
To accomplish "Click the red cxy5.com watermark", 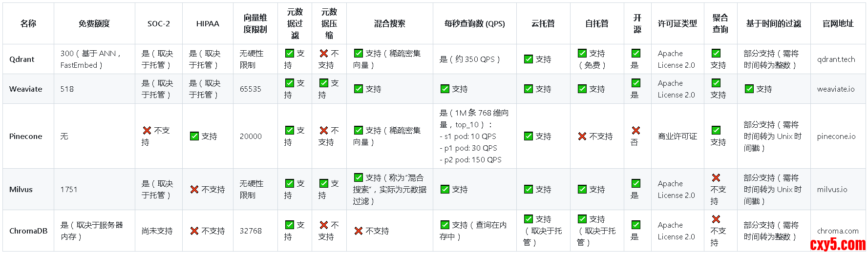I will (838, 245).
